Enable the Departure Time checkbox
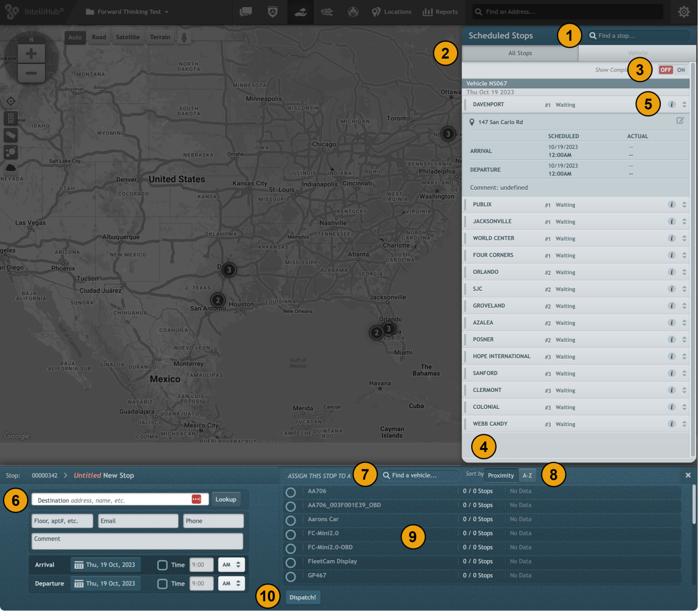This screenshot has width=700, height=613. tap(162, 584)
